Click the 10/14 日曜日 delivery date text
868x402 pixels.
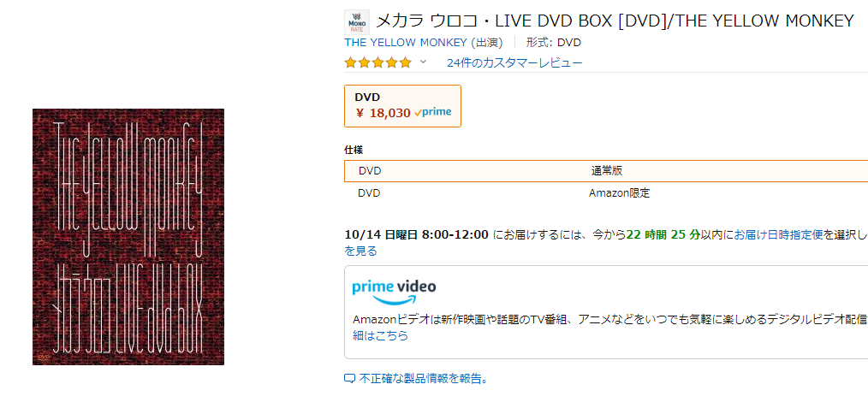click(416, 234)
